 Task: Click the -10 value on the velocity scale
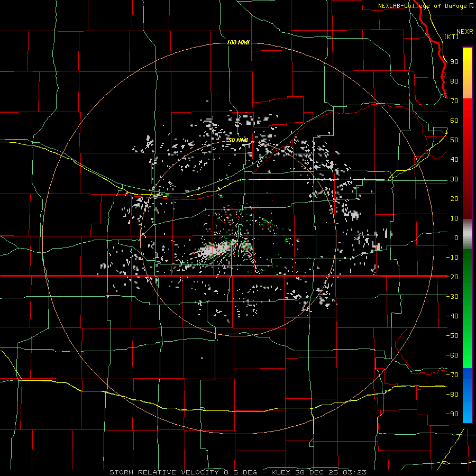[x=452, y=258]
